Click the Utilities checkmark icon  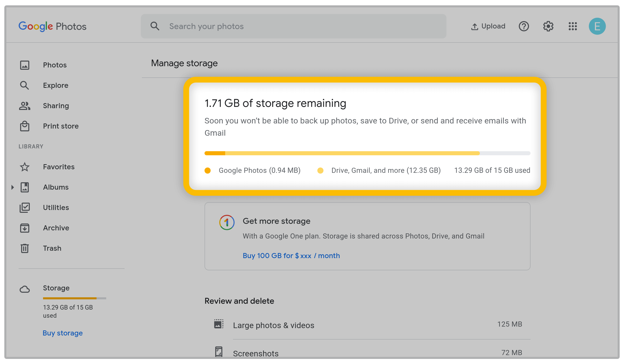pyautogui.click(x=25, y=208)
